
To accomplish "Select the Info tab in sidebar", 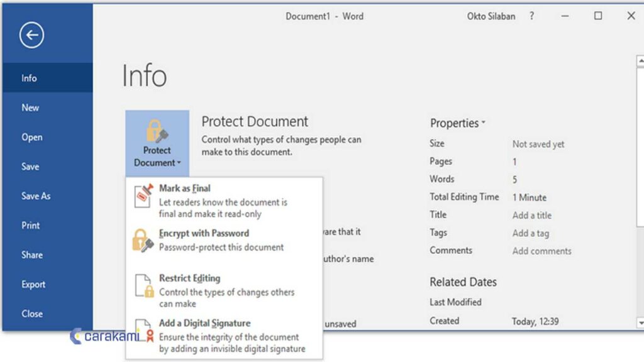I will click(x=48, y=78).
